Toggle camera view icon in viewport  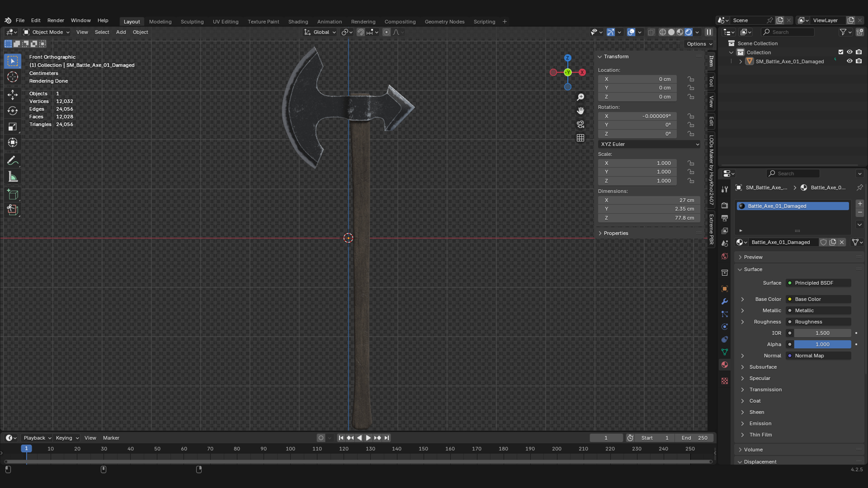pyautogui.click(x=580, y=124)
